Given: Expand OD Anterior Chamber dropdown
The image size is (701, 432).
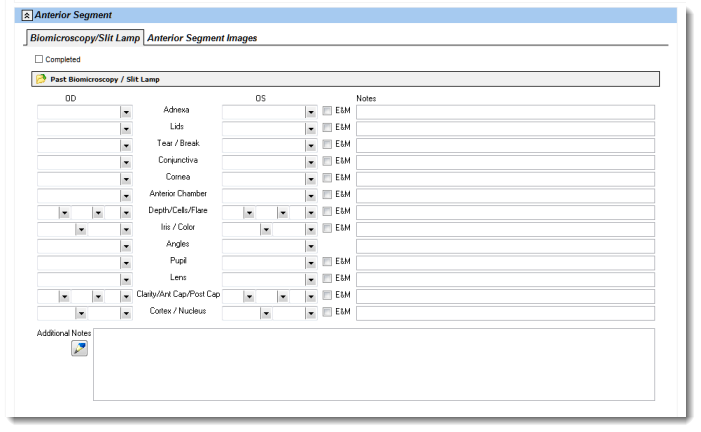Looking at the screenshot, I should click(x=126, y=196).
